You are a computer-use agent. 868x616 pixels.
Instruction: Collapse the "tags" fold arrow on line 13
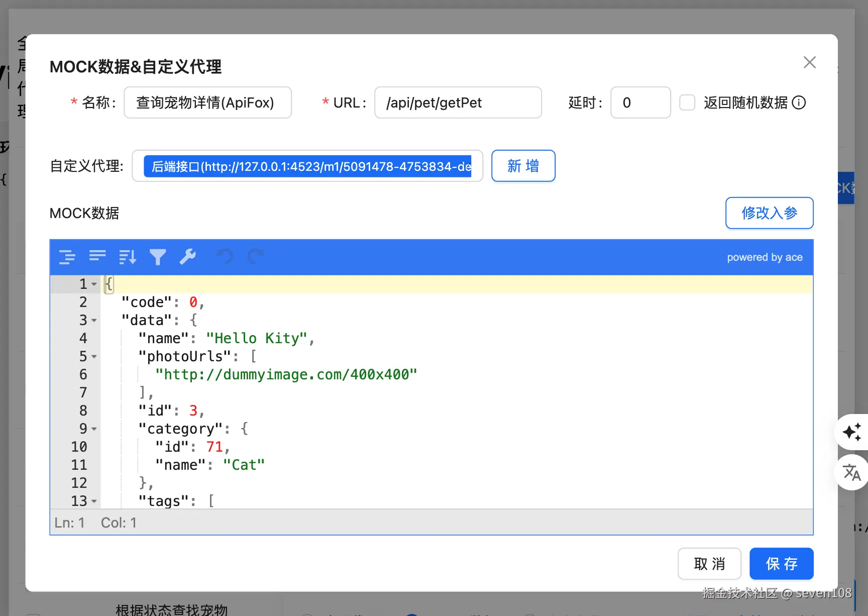[94, 501]
